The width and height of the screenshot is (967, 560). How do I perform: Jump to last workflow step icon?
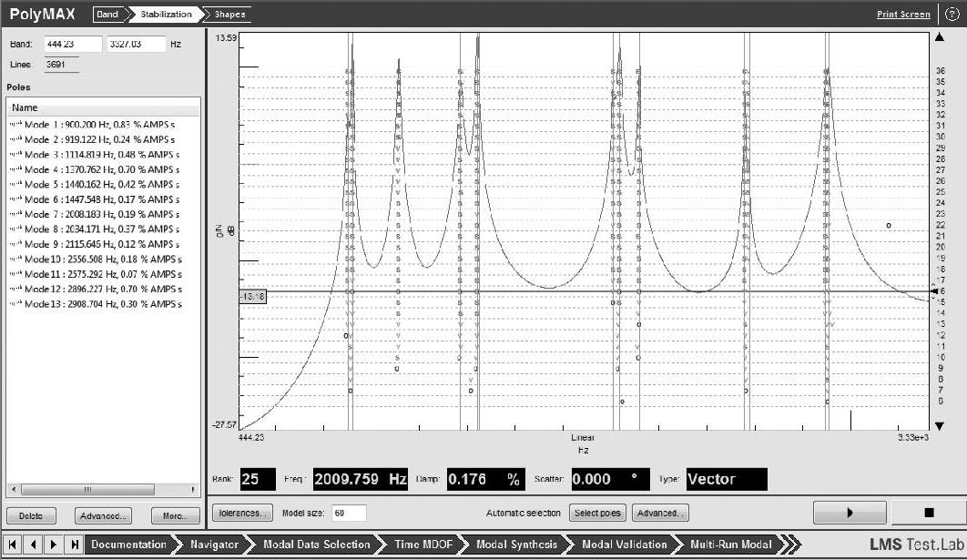pyautogui.click(x=75, y=545)
